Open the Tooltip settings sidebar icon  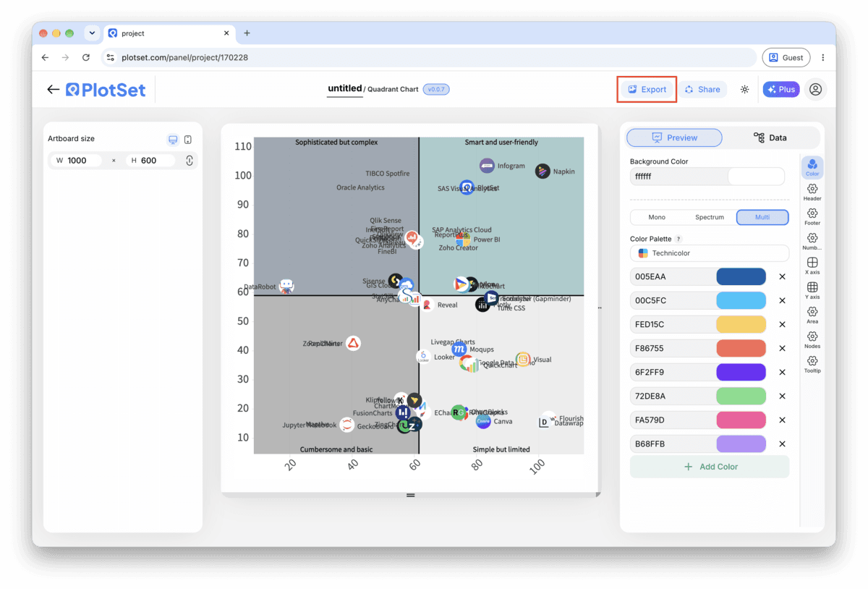click(x=812, y=365)
